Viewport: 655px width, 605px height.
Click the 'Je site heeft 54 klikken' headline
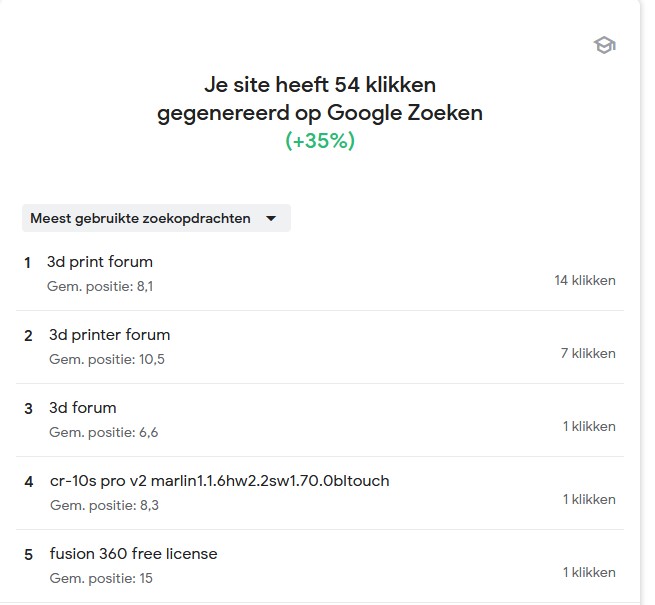click(x=320, y=85)
